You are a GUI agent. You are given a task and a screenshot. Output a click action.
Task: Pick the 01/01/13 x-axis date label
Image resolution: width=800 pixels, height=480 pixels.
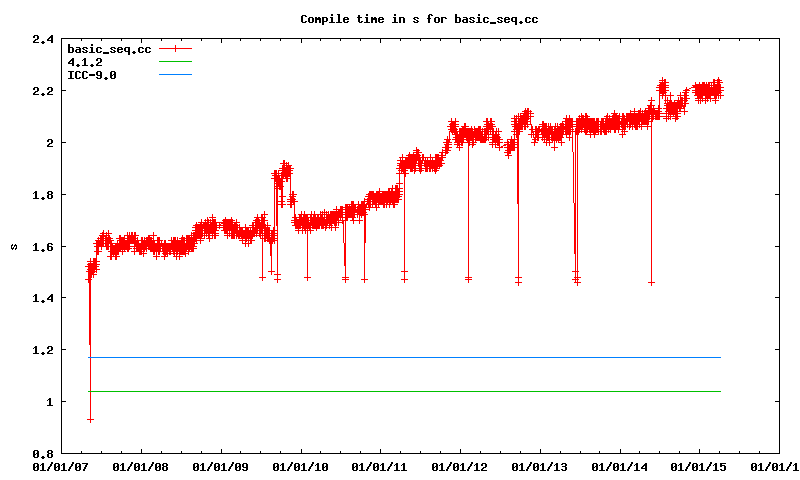[x=540, y=466]
